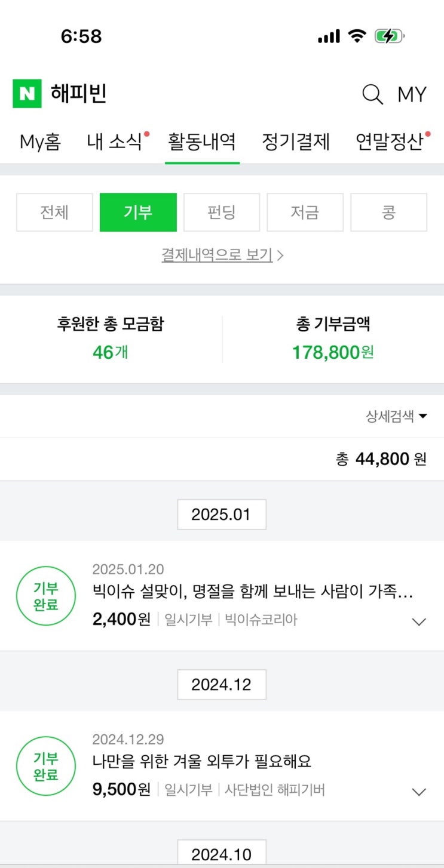This screenshot has height=868, width=444.
Task: Expand the 겨울 외투 donation details
Action: click(419, 792)
